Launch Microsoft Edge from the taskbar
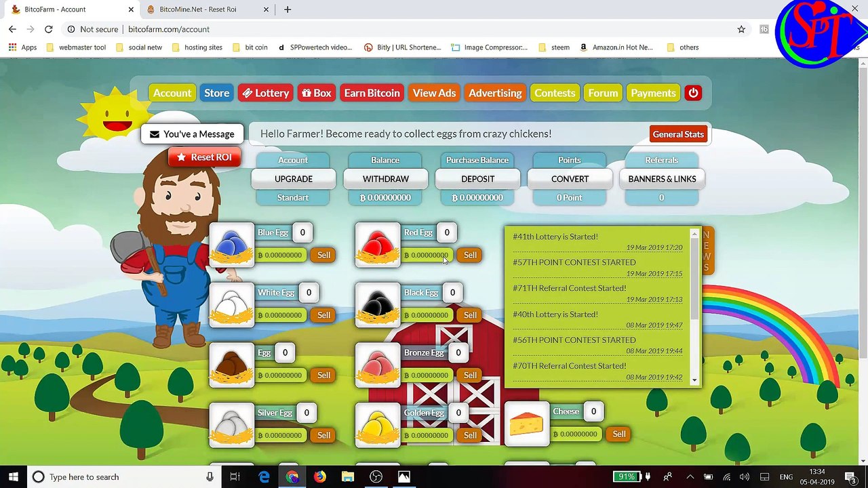Image resolution: width=868 pixels, height=488 pixels. [x=264, y=476]
